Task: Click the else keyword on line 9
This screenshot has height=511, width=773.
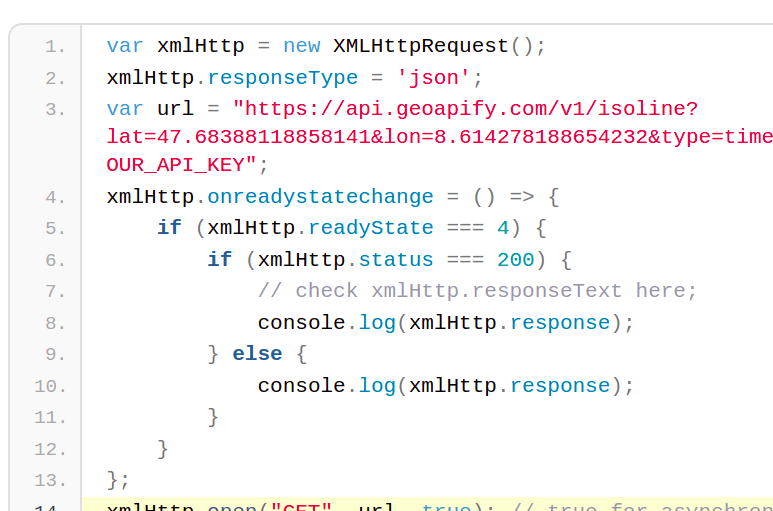Action: (x=257, y=354)
